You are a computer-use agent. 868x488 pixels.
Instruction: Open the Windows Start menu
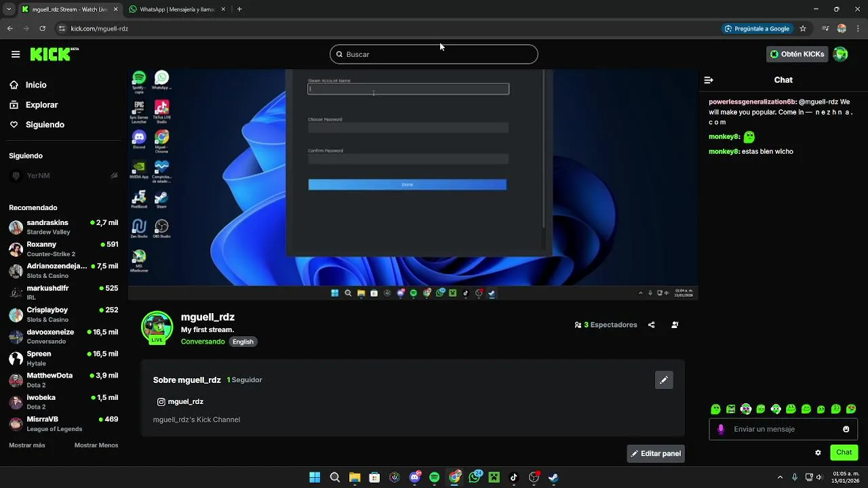click(315, 477)
